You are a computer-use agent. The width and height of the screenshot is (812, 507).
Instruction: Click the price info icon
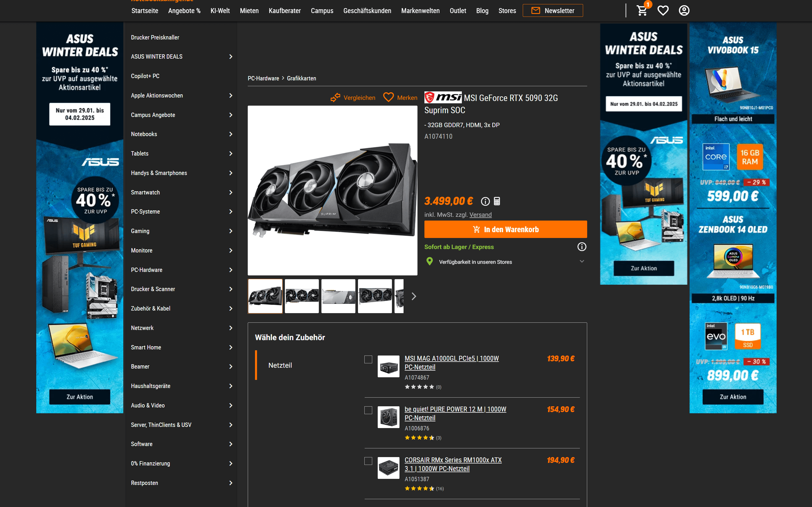click(x=485, y=201)
